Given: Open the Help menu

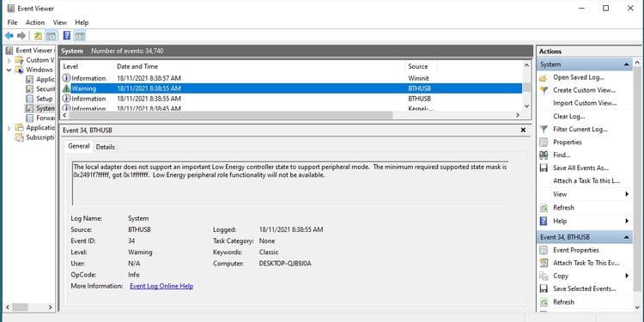Looking at the screenshot, I should [82, 22].
